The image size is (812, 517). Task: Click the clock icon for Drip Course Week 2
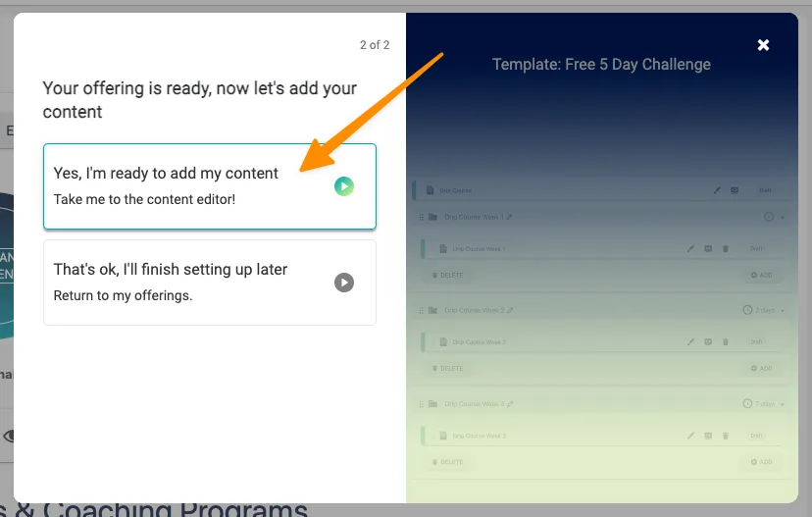point(747,310)
